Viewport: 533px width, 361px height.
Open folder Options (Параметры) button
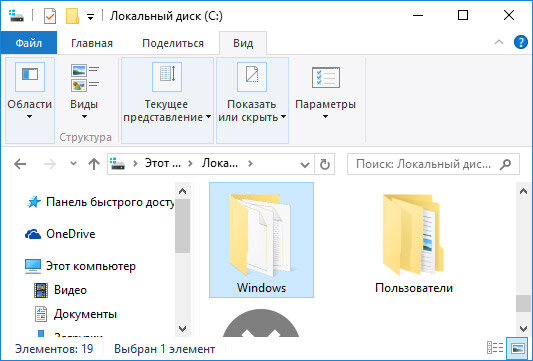point(325,92)
